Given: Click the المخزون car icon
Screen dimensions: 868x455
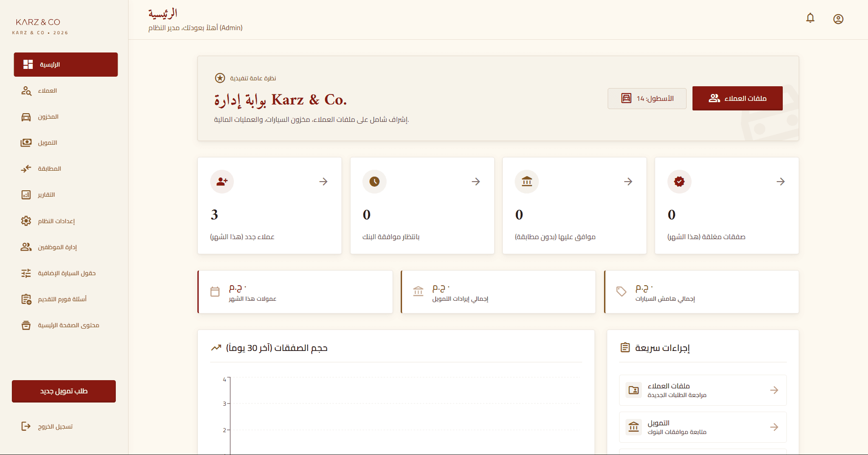Looking at the screenshot, I should click(26, 117).
